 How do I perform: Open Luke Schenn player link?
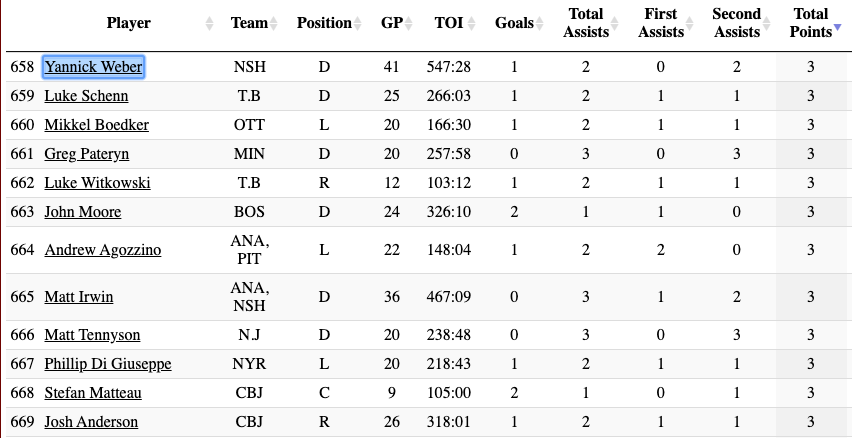86,96
